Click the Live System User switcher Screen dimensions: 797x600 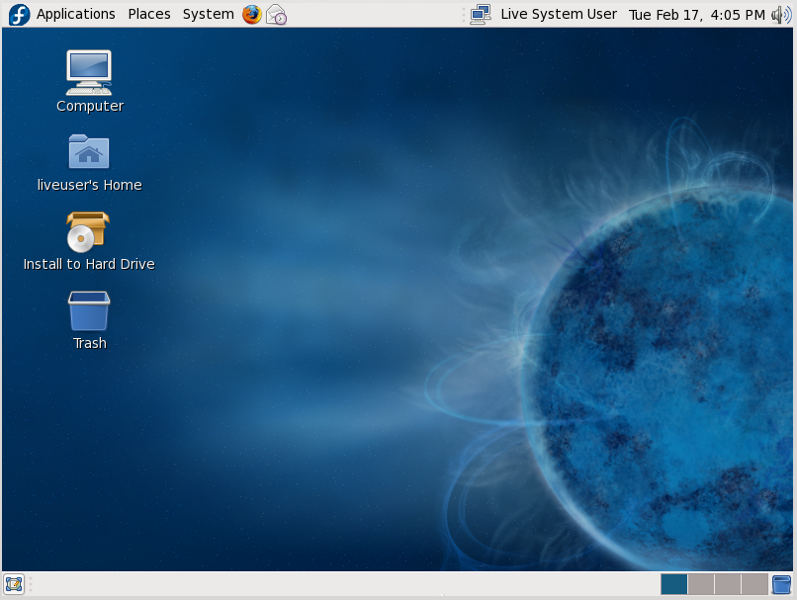559,14
